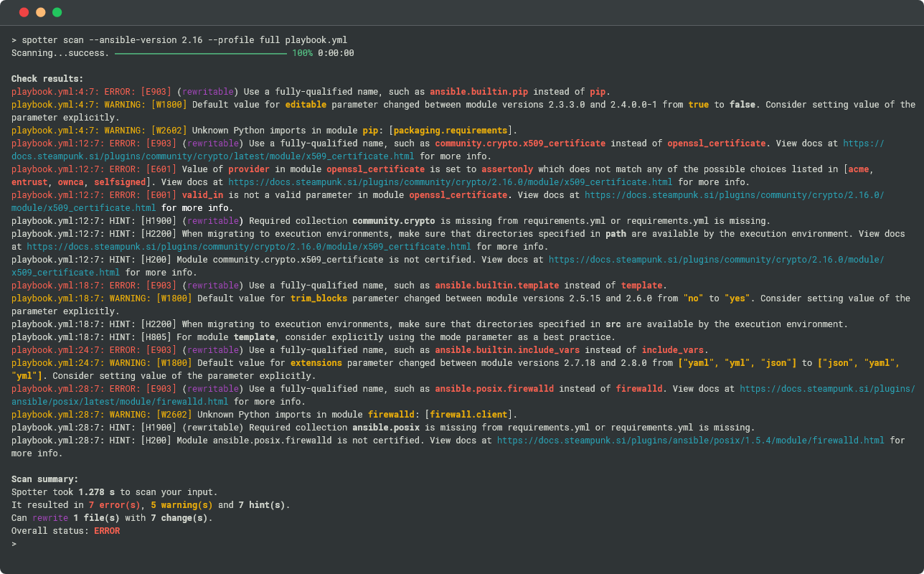Viewport: 924px width, 574px height.
Task: Open the posix 1.5.4 firewalld docs link
Action: 690,441
